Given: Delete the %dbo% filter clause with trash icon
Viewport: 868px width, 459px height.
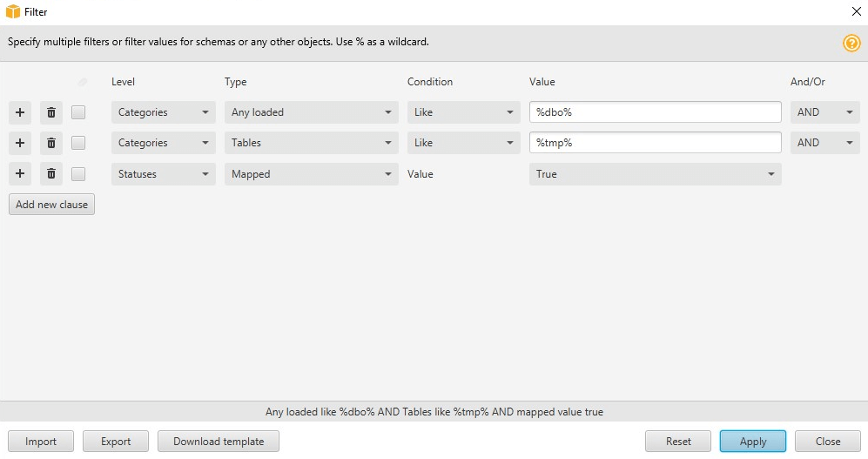Looking at the screenshot, I should point(51,112).
